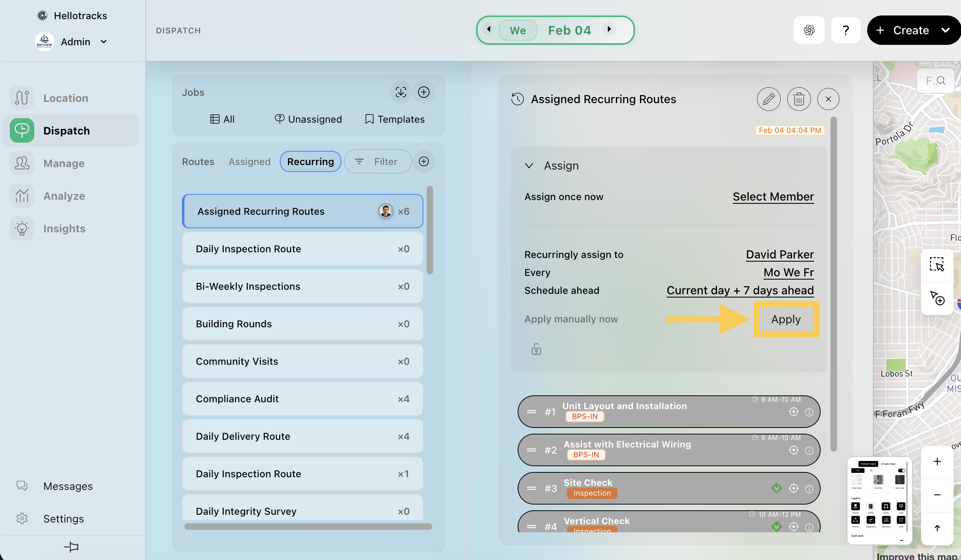Expand the Create button dropdown arrow

point(945,30)
